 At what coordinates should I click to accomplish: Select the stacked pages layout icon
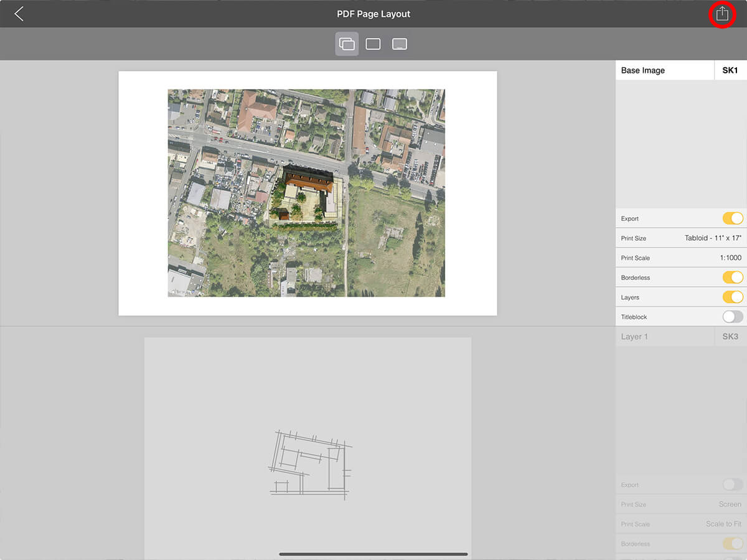tap(347, 44)
